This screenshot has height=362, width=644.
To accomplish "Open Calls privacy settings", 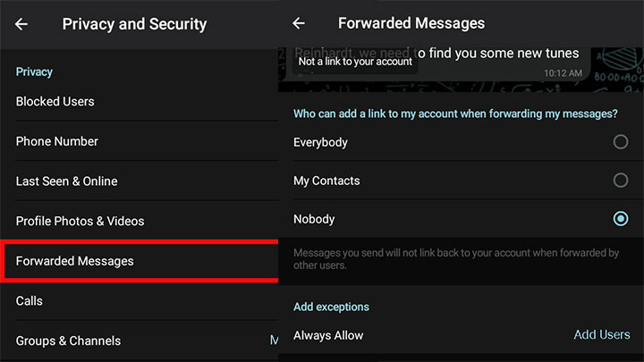I will tap(140, 301).
